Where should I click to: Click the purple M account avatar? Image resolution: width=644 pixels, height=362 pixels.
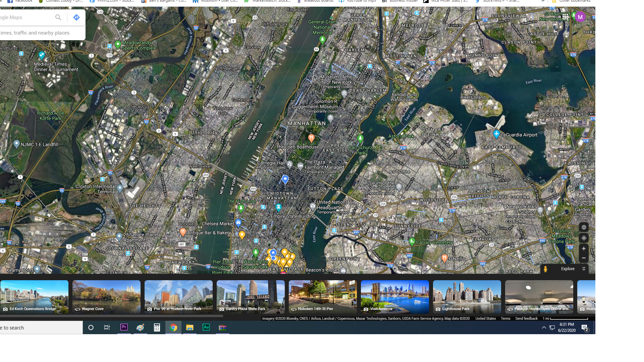(x=580, y=17)
